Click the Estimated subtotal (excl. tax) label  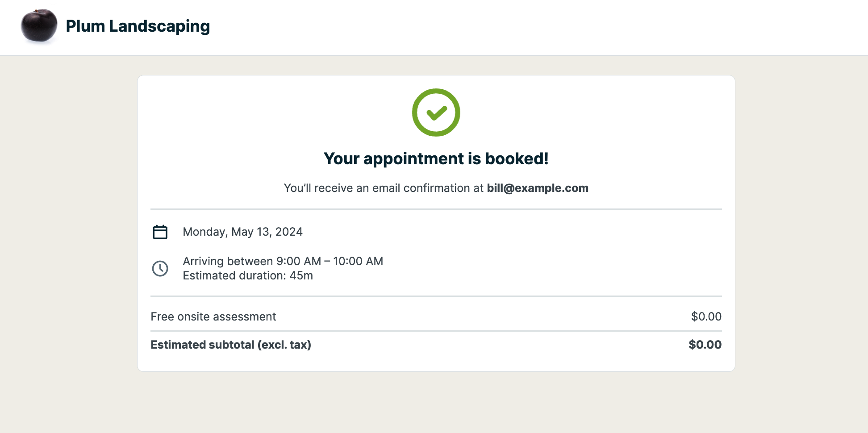click(x=230, y=345)
